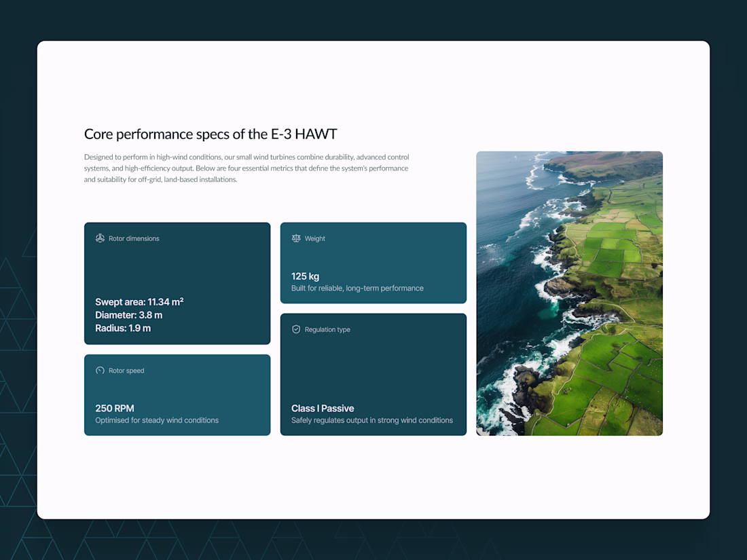
Task: Click "Built for reliable, long-term performance" text
Action: tap(357, 288)
